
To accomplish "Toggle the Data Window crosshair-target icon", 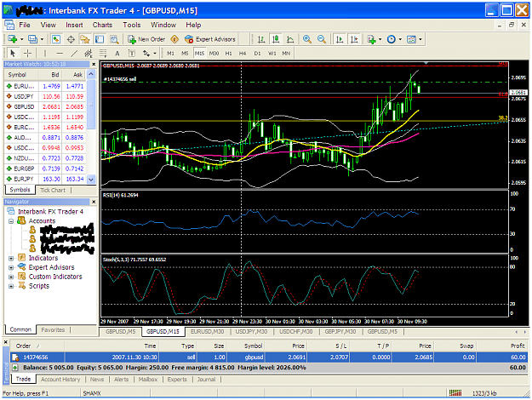I will coord(71,39).
